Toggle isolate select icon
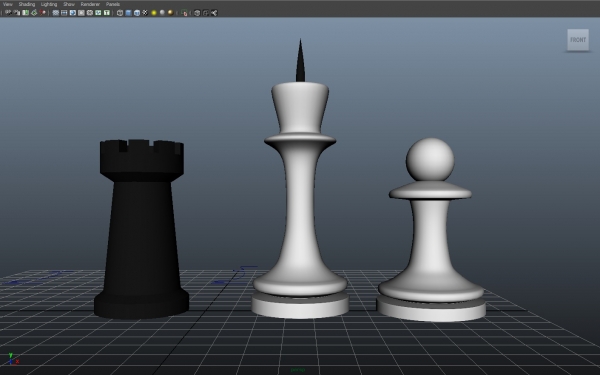 point(184,13)
